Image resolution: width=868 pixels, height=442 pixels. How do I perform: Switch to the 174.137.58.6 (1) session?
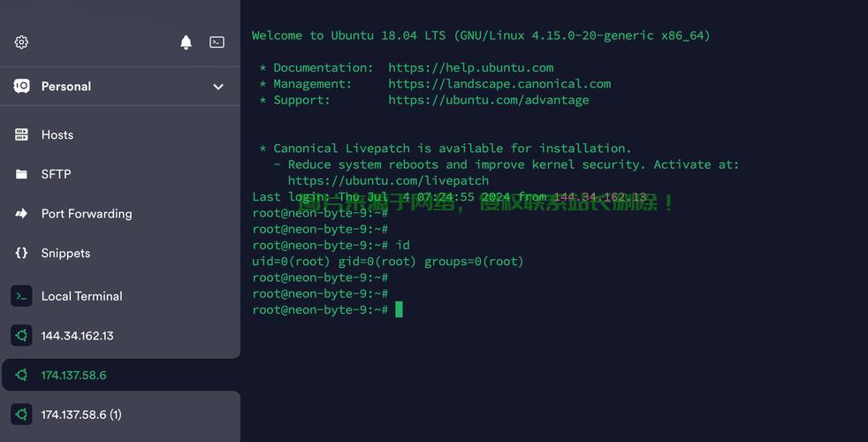pyautogui.click(x=81, y=415)
